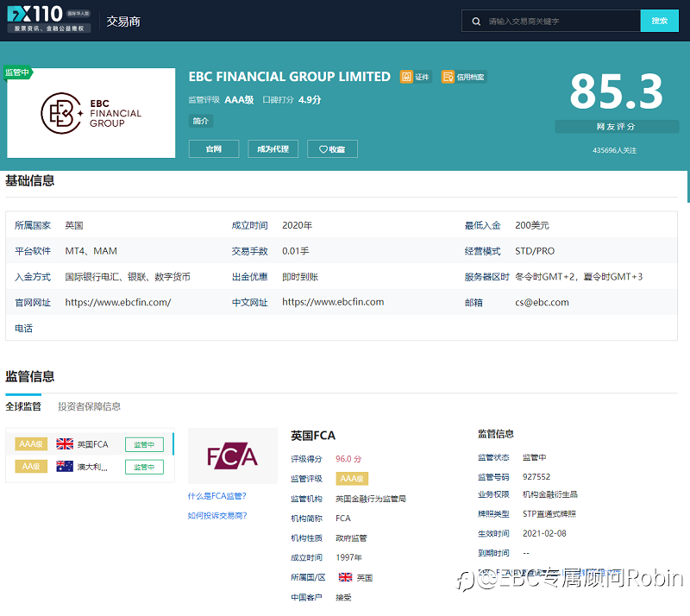
Task: Click the EBC FINANCIAL GROUP LIMITED title
Action: [x=290, y=77]
